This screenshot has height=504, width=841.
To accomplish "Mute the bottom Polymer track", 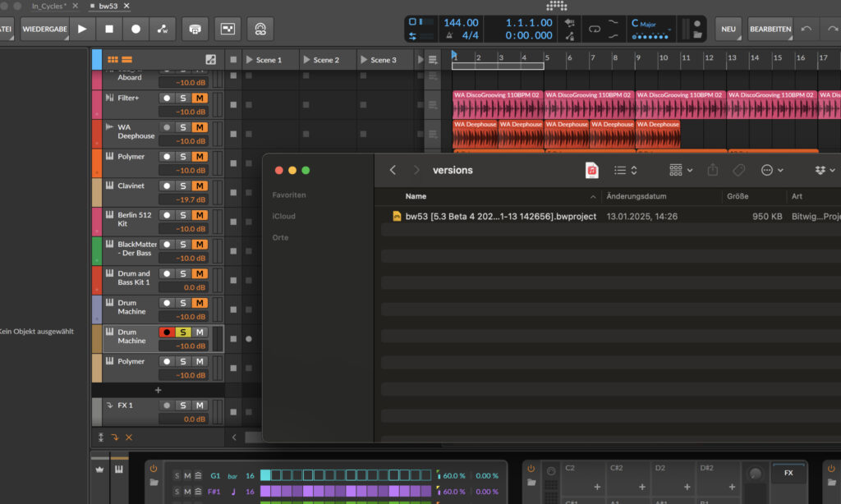I will [x=200, y=361].
